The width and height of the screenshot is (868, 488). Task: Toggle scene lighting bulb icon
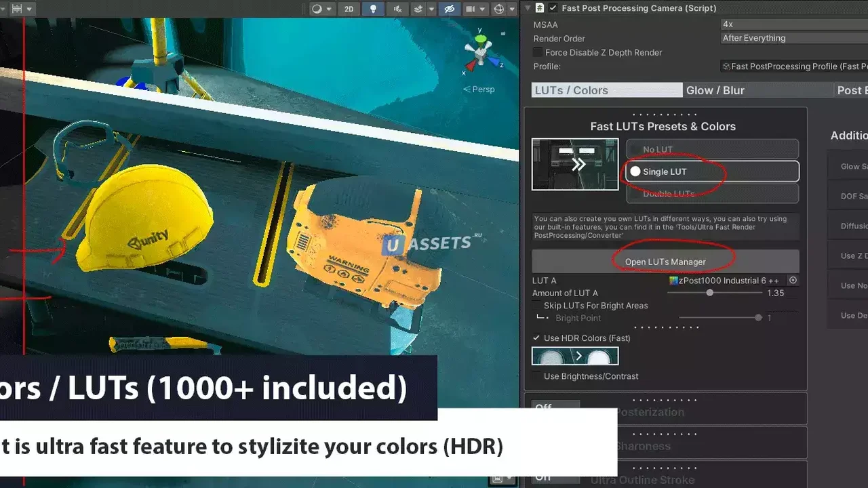372,9
